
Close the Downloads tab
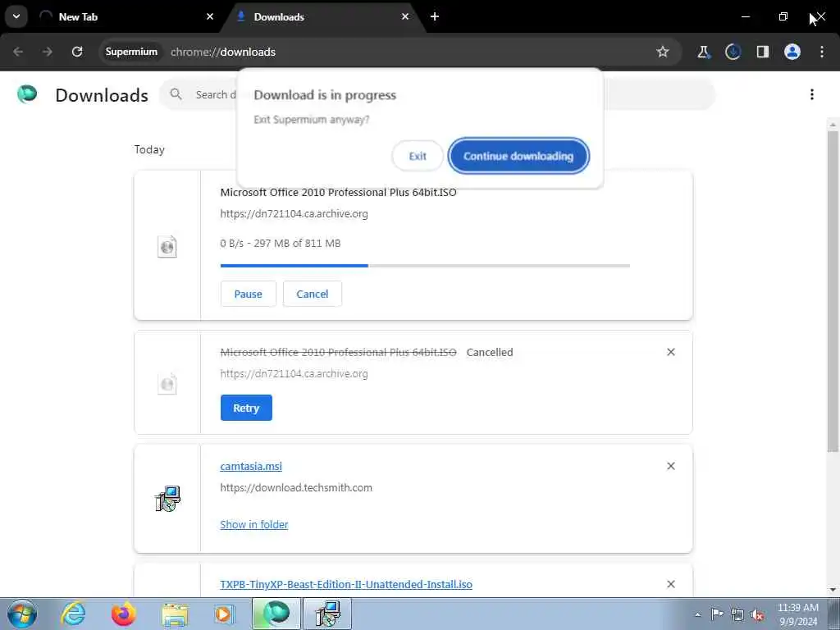(x=405, y=16)
